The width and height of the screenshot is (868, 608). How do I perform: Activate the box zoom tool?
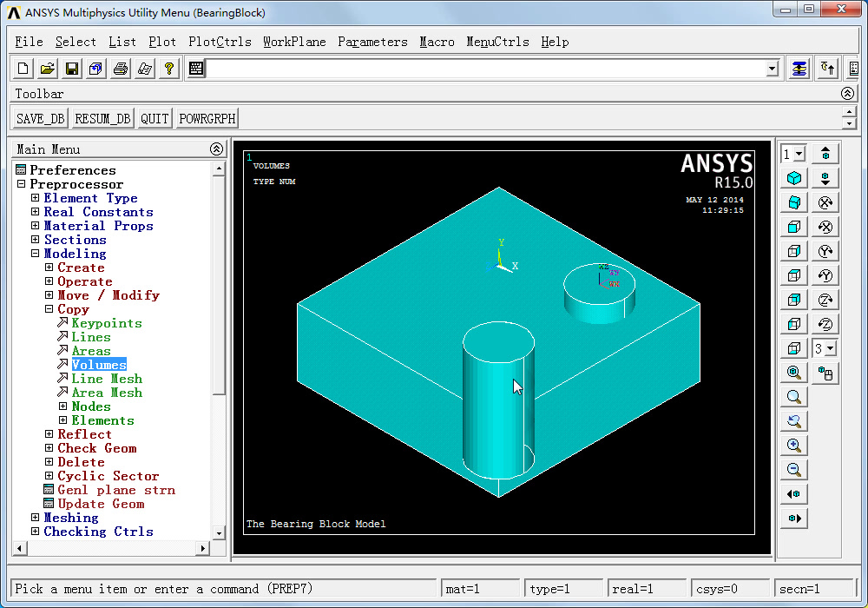794,396
